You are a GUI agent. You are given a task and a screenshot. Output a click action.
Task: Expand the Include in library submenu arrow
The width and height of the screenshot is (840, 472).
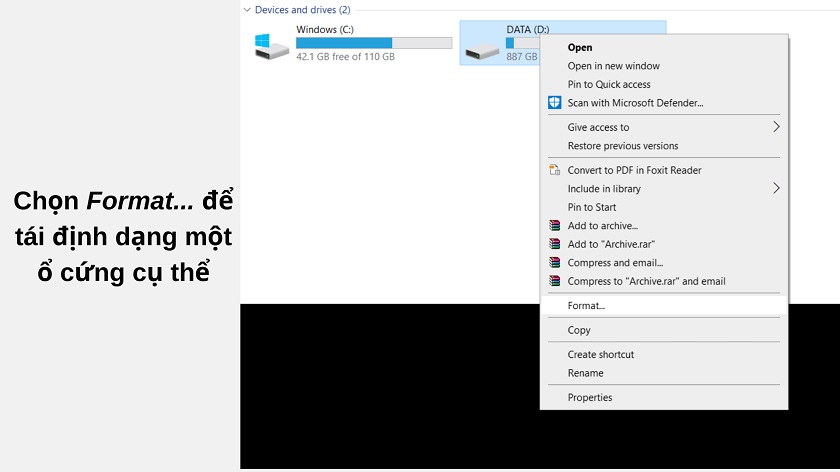pyautogui.click(x=776, y=188)
